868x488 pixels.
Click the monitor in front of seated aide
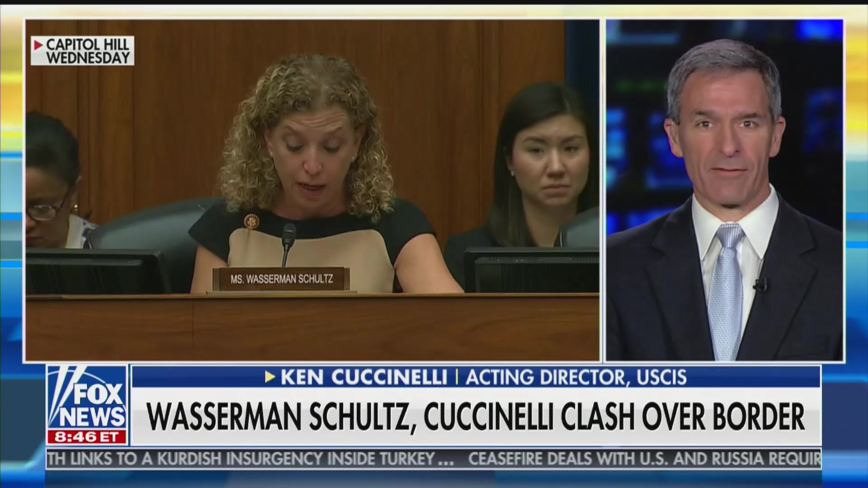(532, 270)
